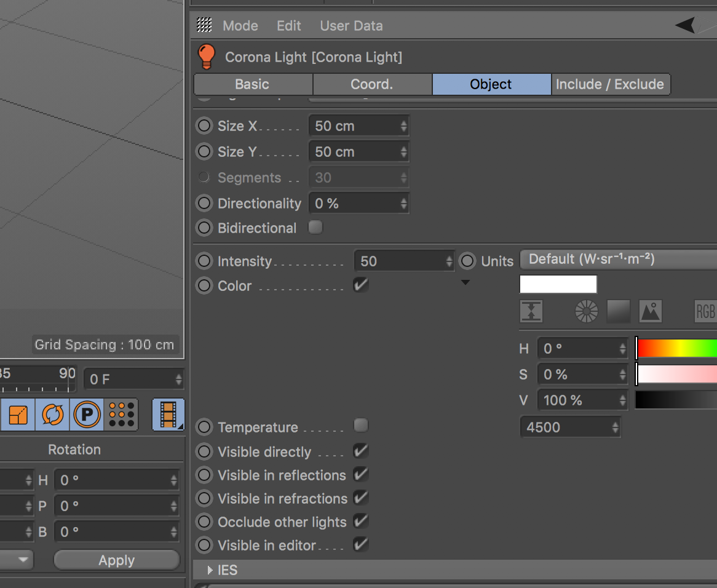Select the Object tab

(491, 84)
